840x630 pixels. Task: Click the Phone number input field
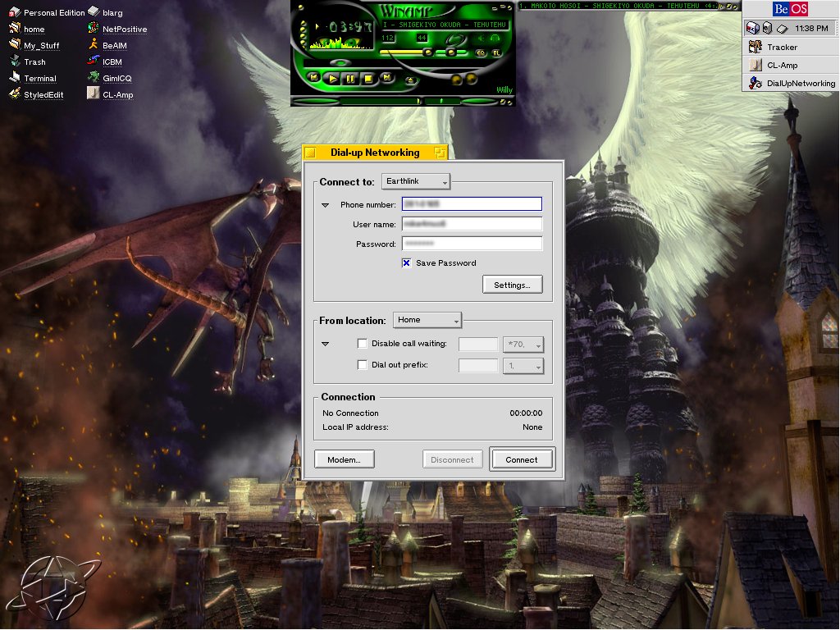tap(472, 204)
